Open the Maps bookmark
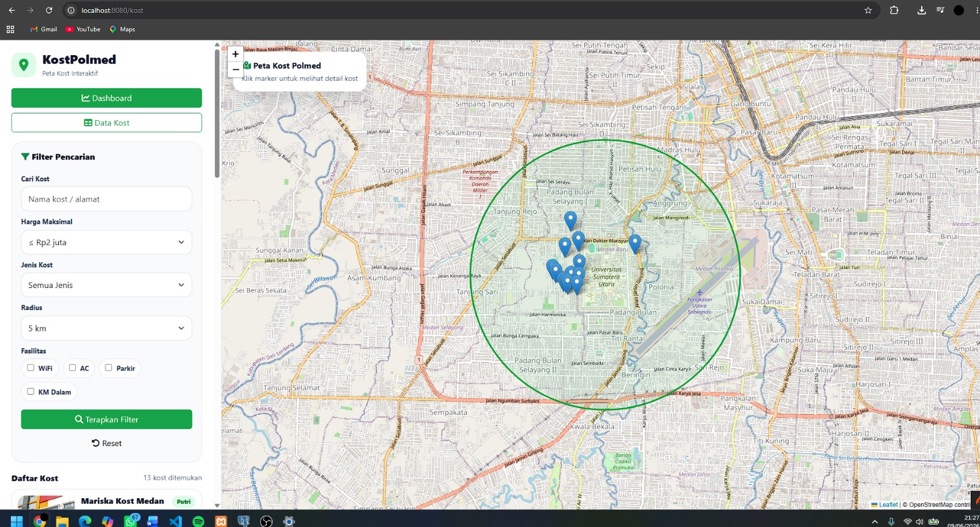Viewport: 980px width, 527px height. click(x=123, y=29)
